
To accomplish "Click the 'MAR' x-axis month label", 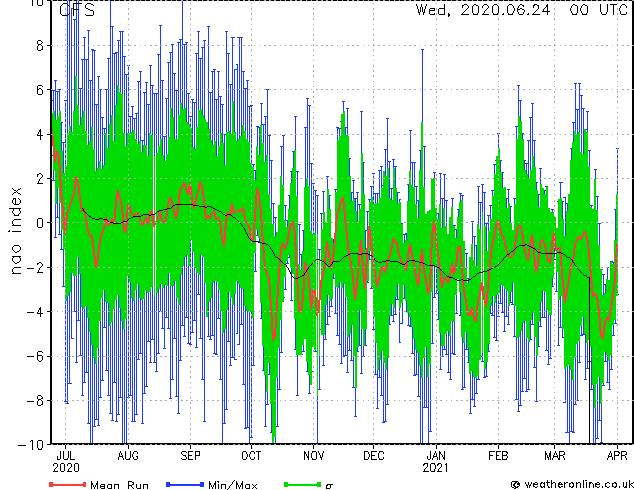I will click(555, 456).
